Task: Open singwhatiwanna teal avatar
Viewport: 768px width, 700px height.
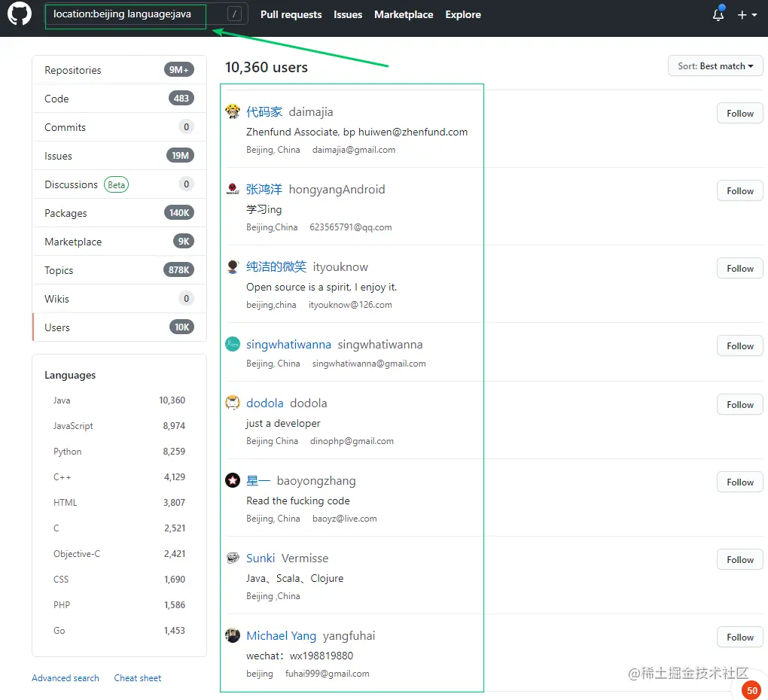Action: click(233, 344)
